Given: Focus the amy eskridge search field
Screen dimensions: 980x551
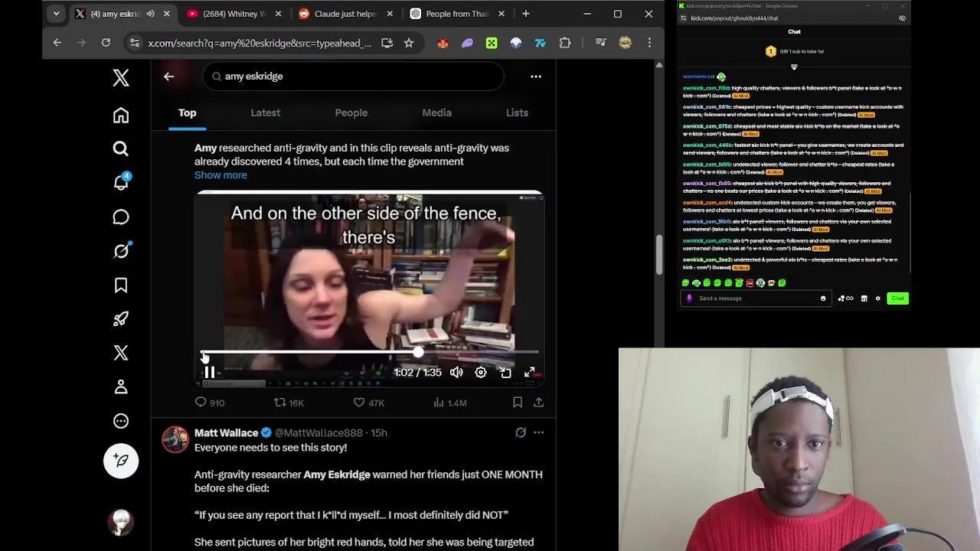Looking at the screenshot, I should point(353,77).
